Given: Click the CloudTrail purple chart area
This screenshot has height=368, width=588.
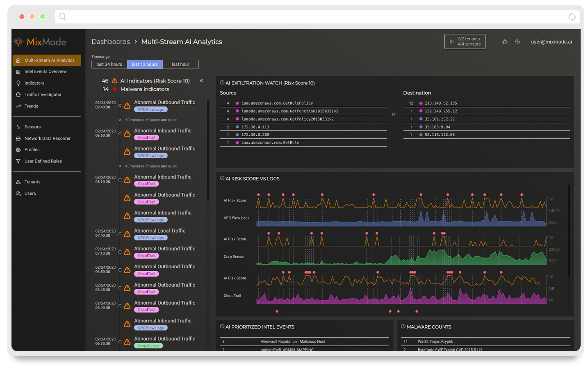Looking at the screenshot, I should 401,296.
